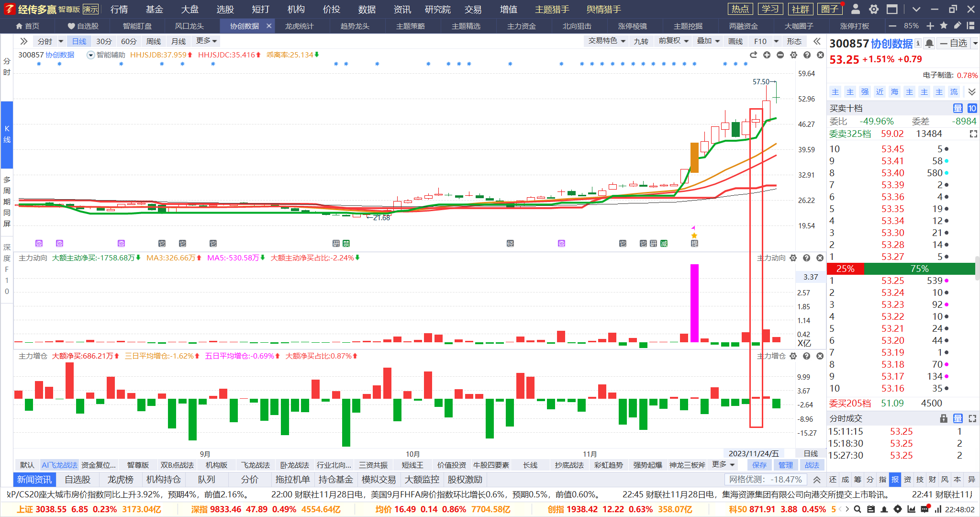Expand the stock tags double chevron

click(x=971, y=92)
